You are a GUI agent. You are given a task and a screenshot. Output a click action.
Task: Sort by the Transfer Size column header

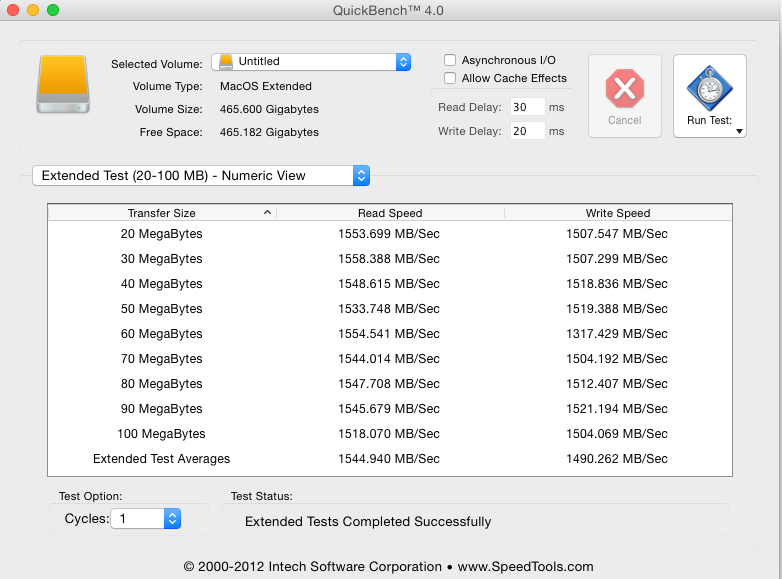pyautogui.click(x=162, y=213)
